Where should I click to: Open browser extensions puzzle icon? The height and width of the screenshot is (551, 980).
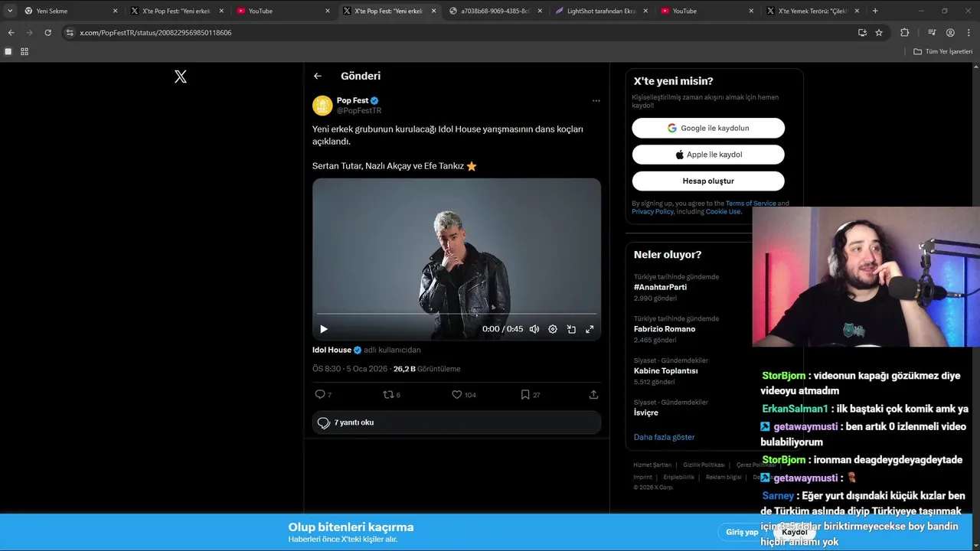(904, 33)
